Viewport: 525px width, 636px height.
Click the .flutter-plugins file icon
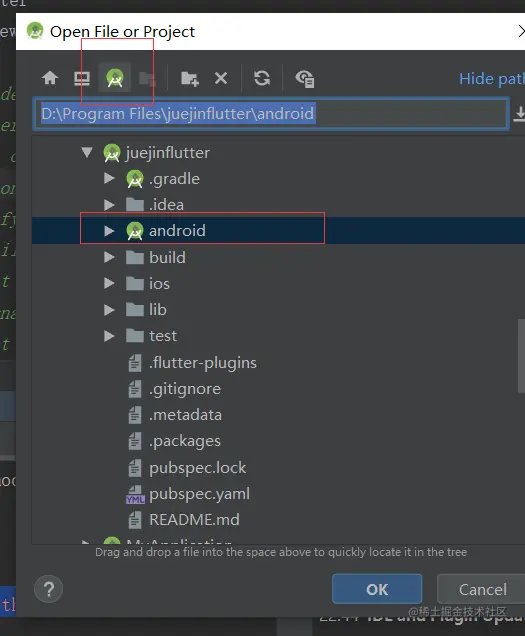coord(135,363)
